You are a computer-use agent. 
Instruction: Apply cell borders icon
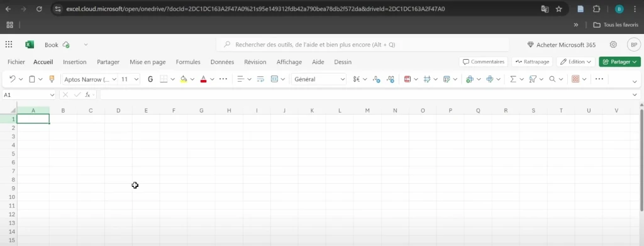(164, 79)
